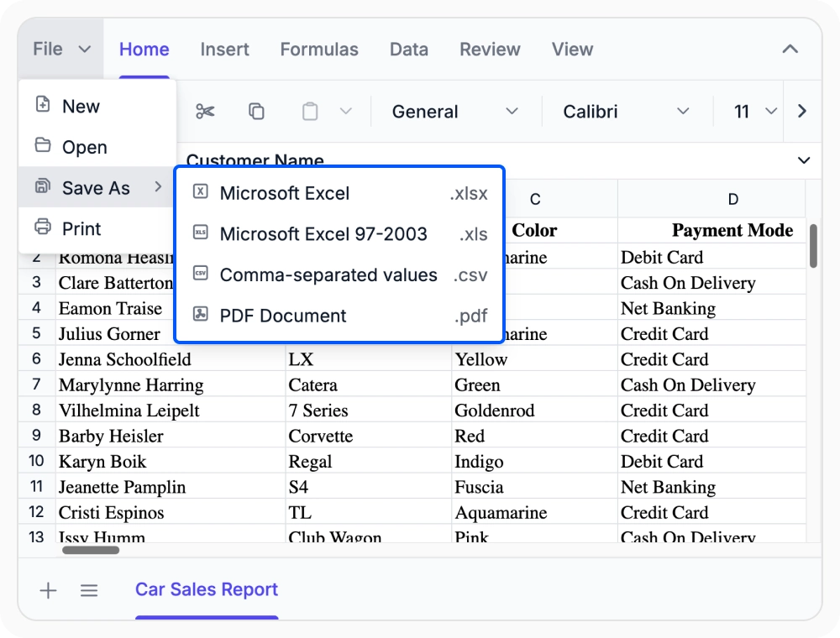Click the Debit Card cell in row 10
The width and height of the screenshot is (840, 638).
point(712,462)
